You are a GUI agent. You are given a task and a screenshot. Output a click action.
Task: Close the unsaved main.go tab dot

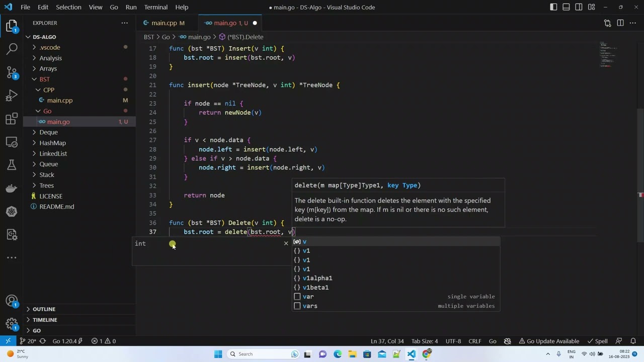[x=255, y=23]
